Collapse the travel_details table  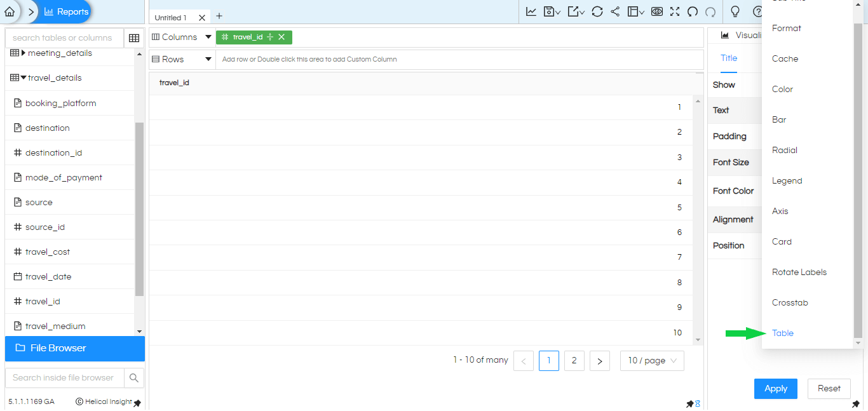24,78
